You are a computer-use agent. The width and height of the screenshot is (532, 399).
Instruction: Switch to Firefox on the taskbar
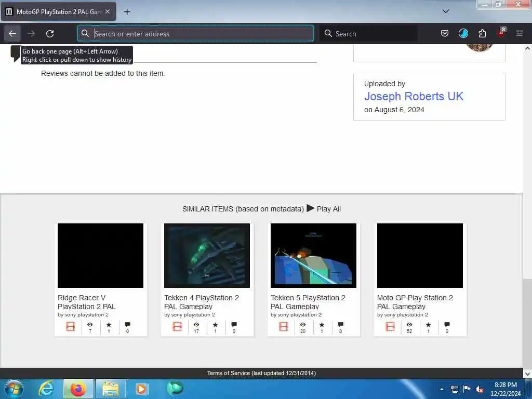pyautogui.click(x=78, y=389)
